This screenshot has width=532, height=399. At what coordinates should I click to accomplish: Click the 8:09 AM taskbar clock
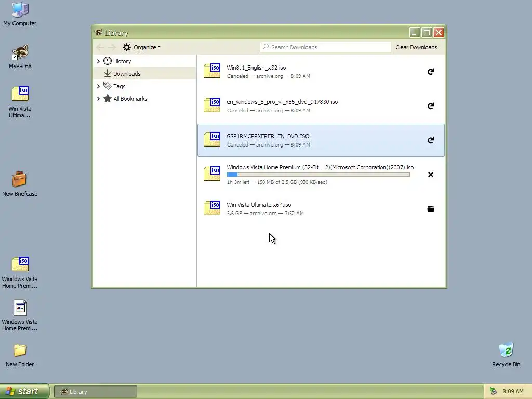tap(513, 391)
